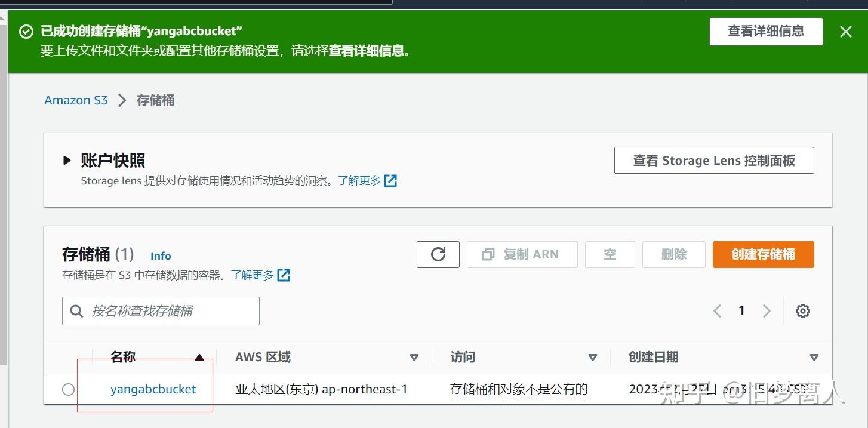
Task: Focus the 按名称查找存储桶 search field
Action: tap(161, 311)
